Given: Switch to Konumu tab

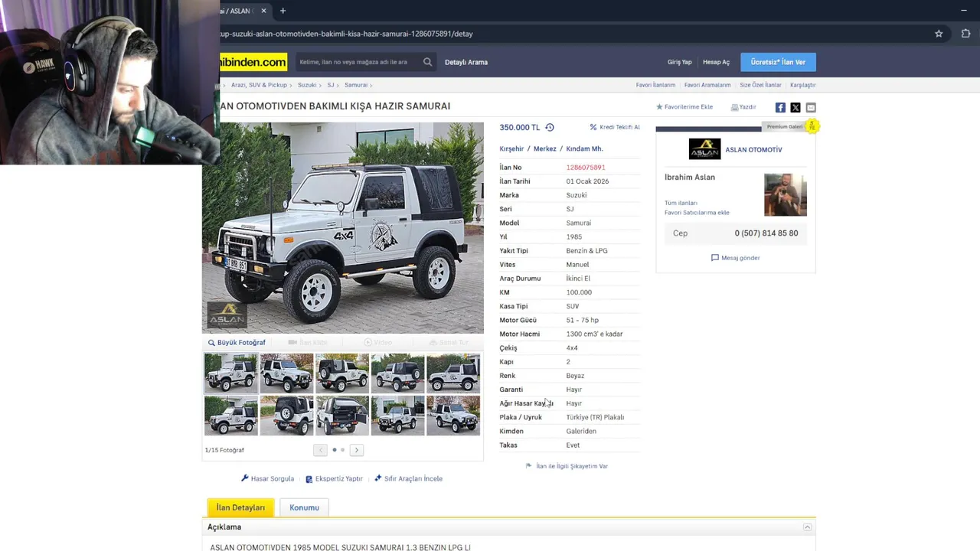Looking at the screenshot, I should pyautogui.click(x=304, y=507).
